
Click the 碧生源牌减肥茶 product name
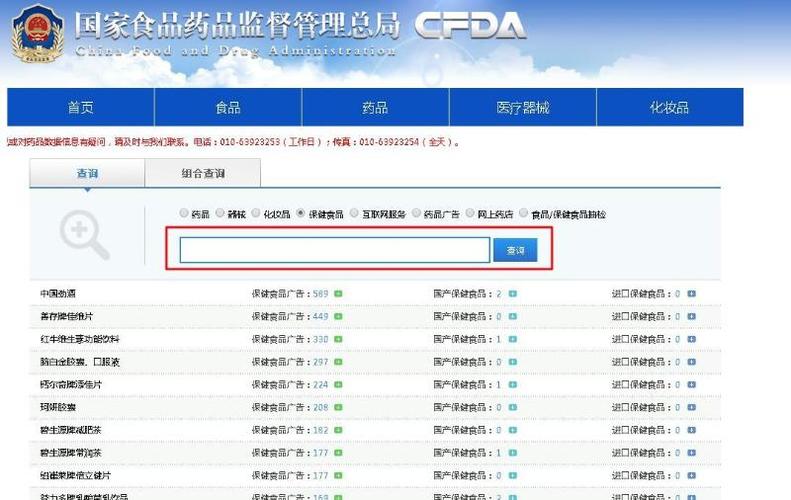coord(71,430)
